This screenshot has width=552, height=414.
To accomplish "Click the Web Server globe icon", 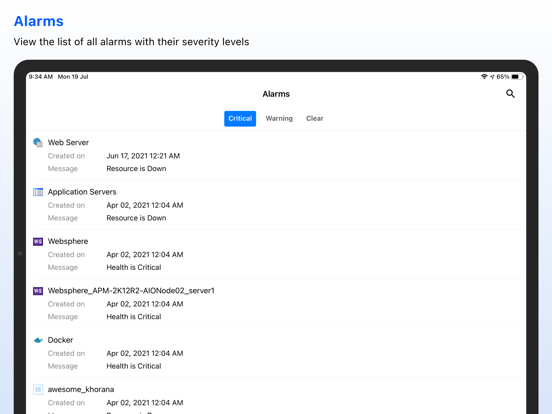I will [x=38, y=143].
